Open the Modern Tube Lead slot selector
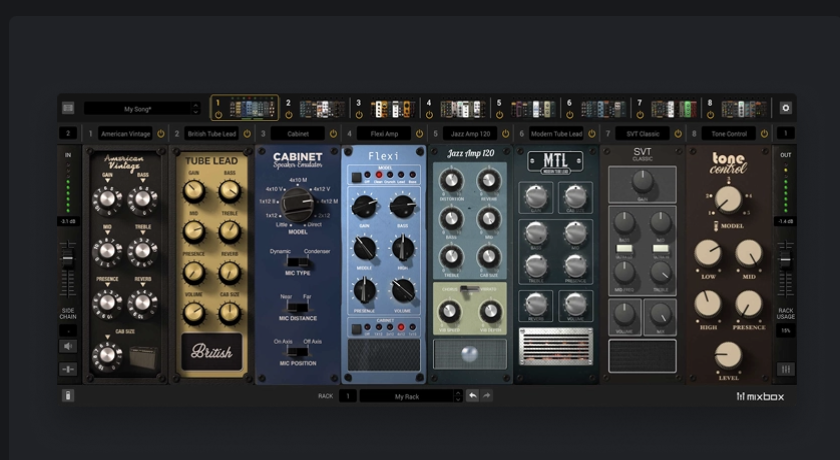 557,134
